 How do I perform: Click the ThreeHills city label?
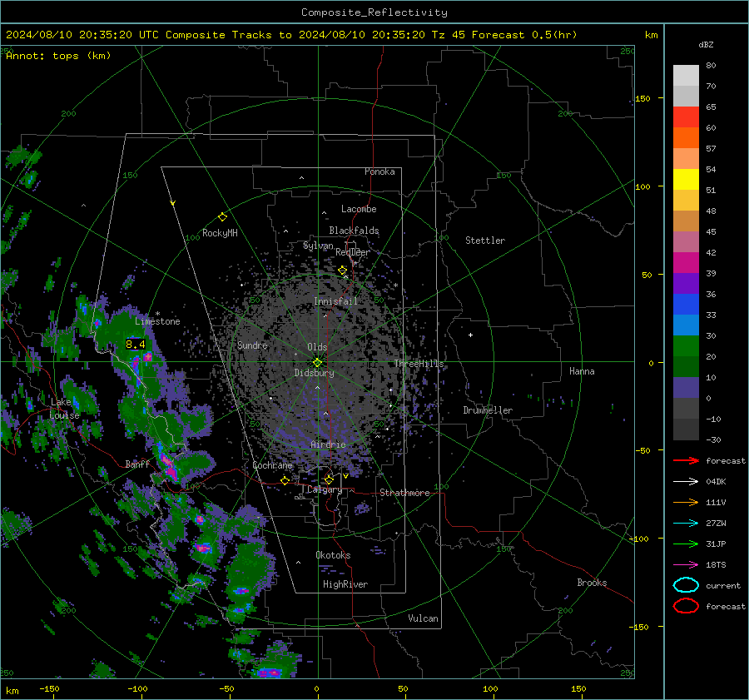(x=419, y=364)
